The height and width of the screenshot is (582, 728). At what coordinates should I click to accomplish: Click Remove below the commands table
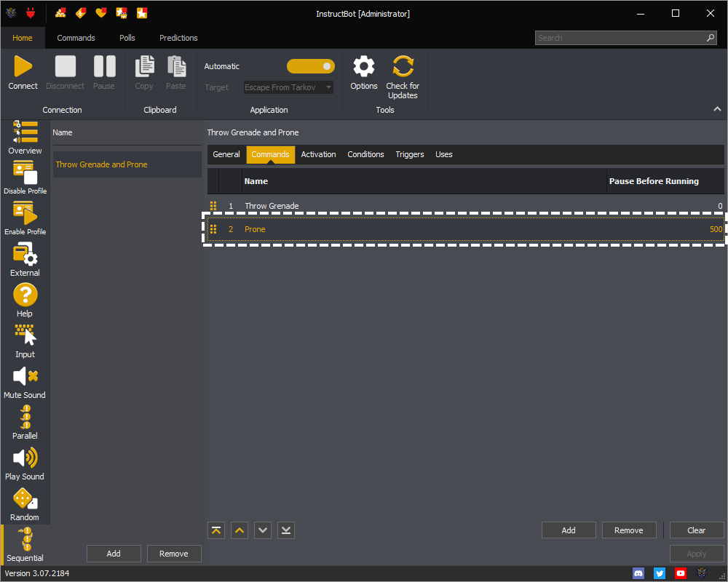click(629, 530)
